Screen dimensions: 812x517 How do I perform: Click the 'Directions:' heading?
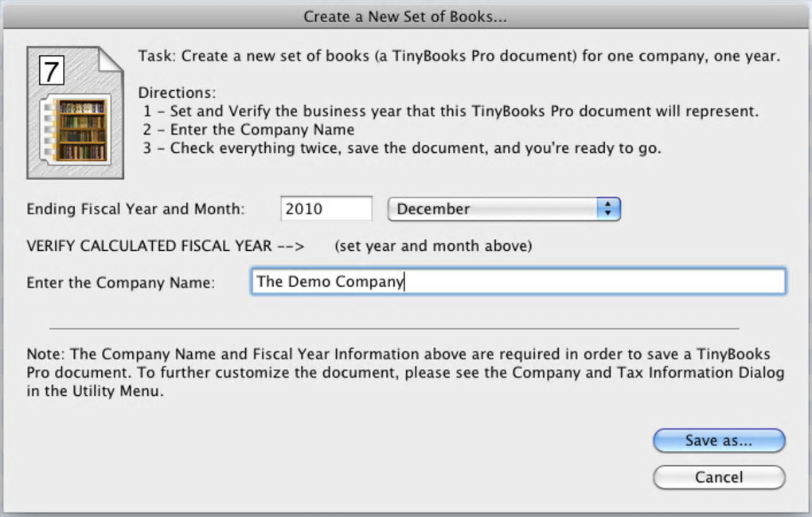177,93
